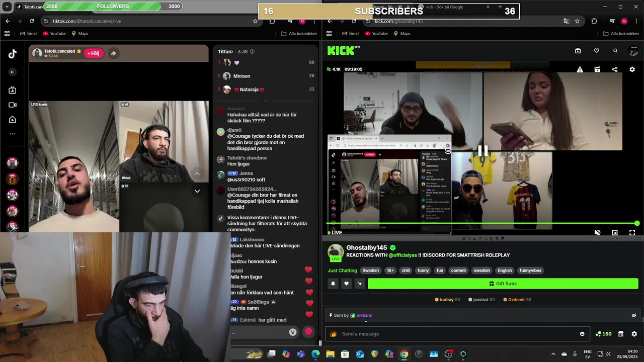644x362 pixels.
Task: Click the TikTok go-live camera icon
Action: pos(13,105)
